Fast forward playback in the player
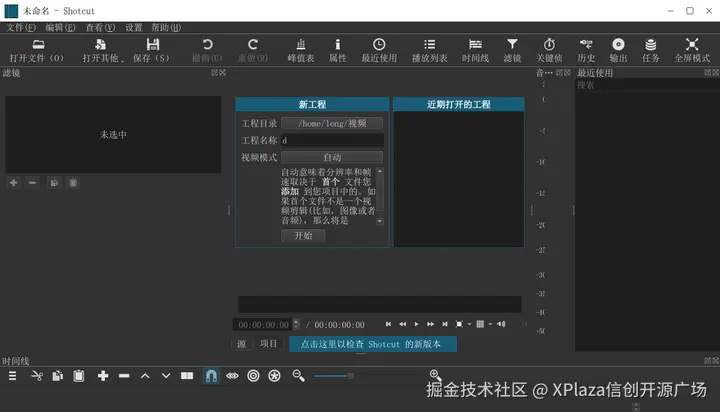 (x=430, y=324)
